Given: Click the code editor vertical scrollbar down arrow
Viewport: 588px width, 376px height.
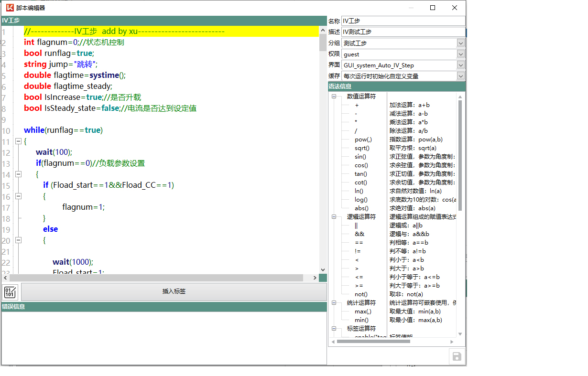Looking at the screenshot, I should [323, 269].
